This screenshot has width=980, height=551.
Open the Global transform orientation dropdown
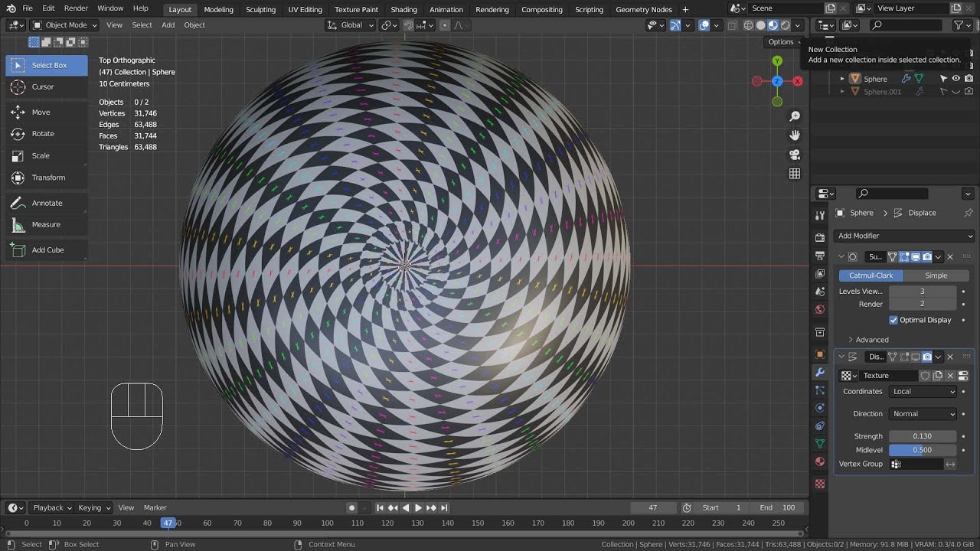tap(351, 25)
